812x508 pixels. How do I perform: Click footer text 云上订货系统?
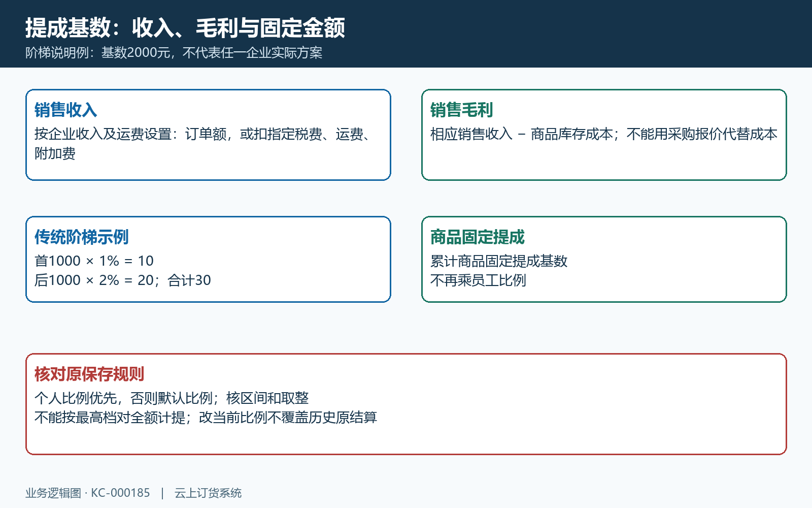pyautogui.click(x=208, y=493)
